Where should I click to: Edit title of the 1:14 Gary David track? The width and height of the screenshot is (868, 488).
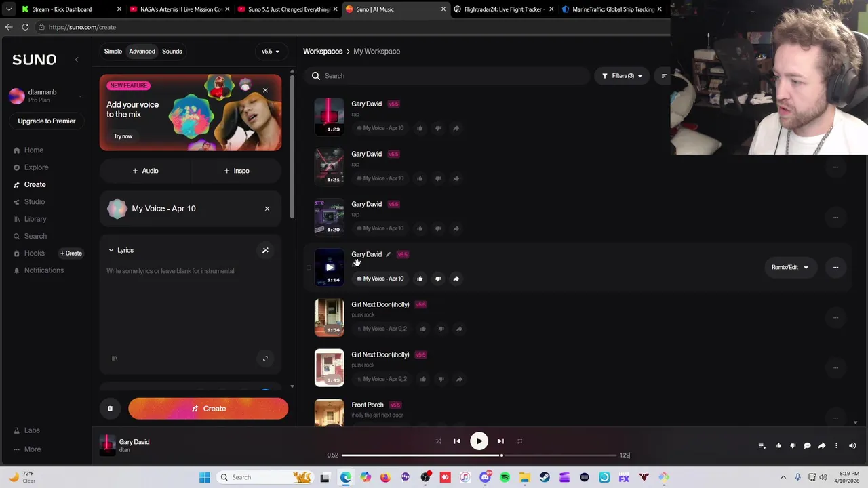(388, 255)
